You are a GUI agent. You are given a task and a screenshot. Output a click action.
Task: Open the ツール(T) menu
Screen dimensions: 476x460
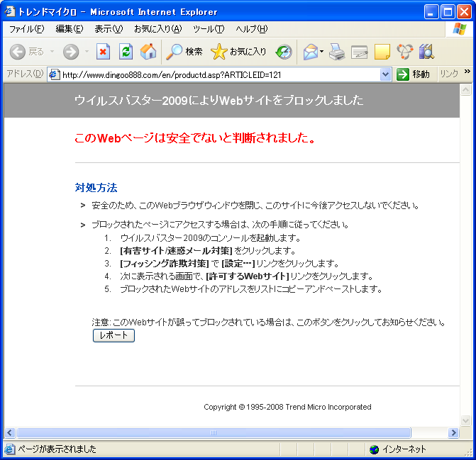(x=209, y=29)
